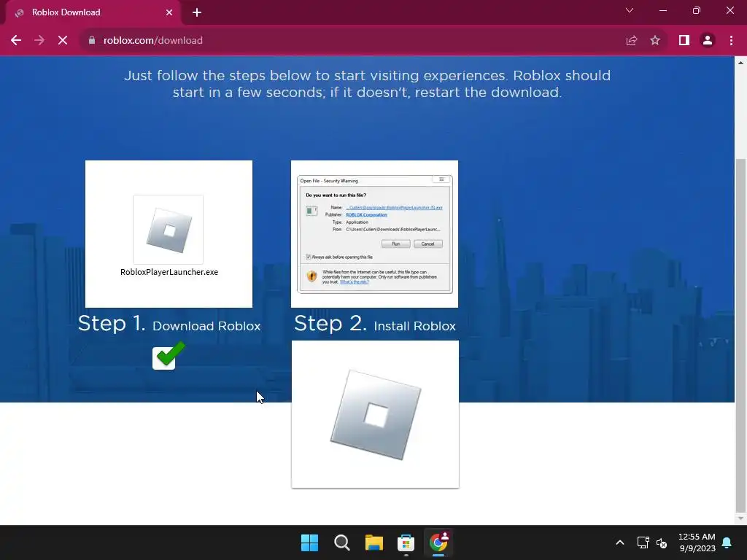Click the muted volume tray icon
The width and height of the screenshot is (747, 560).
(662, 542)
